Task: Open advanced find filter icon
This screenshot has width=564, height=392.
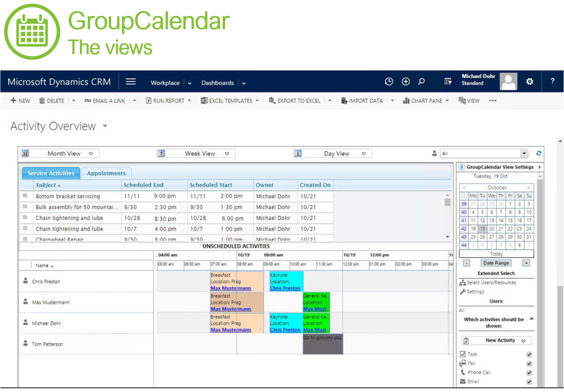Action: pyautogui.click(x=448, y=82)
